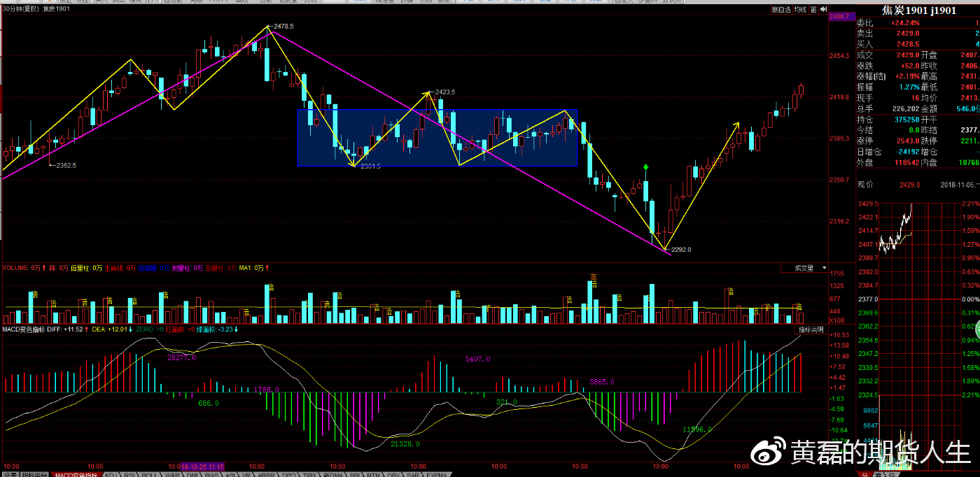Click the 2423.5 price label on chart
This screenshot has height=477, width=980.
pyautogui.click(x=445, y=92)
